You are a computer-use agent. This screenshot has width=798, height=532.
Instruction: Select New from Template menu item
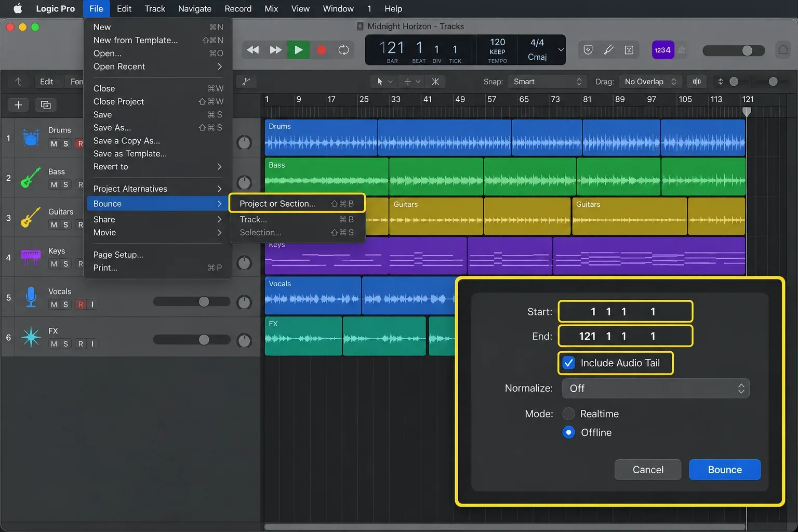157,40
